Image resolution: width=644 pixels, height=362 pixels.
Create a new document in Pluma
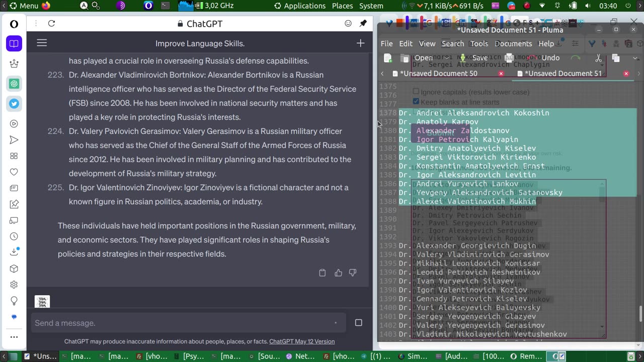tap(388, 58)
